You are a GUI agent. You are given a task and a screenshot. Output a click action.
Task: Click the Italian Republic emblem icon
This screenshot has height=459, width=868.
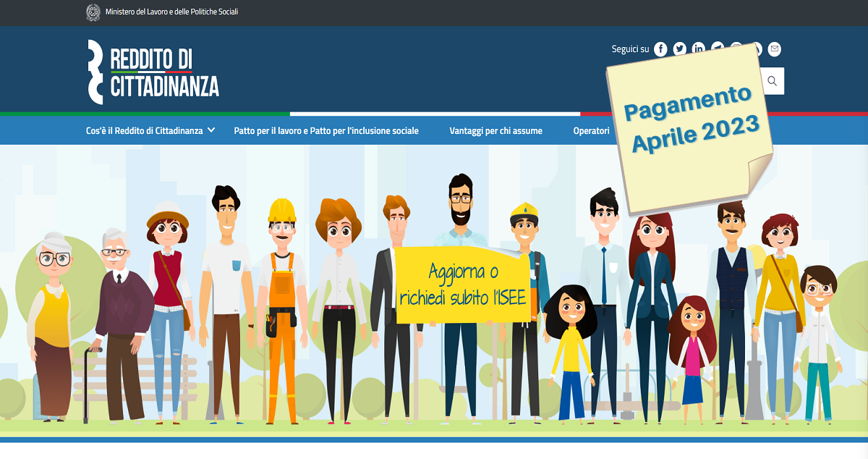[x=93, y=12]
